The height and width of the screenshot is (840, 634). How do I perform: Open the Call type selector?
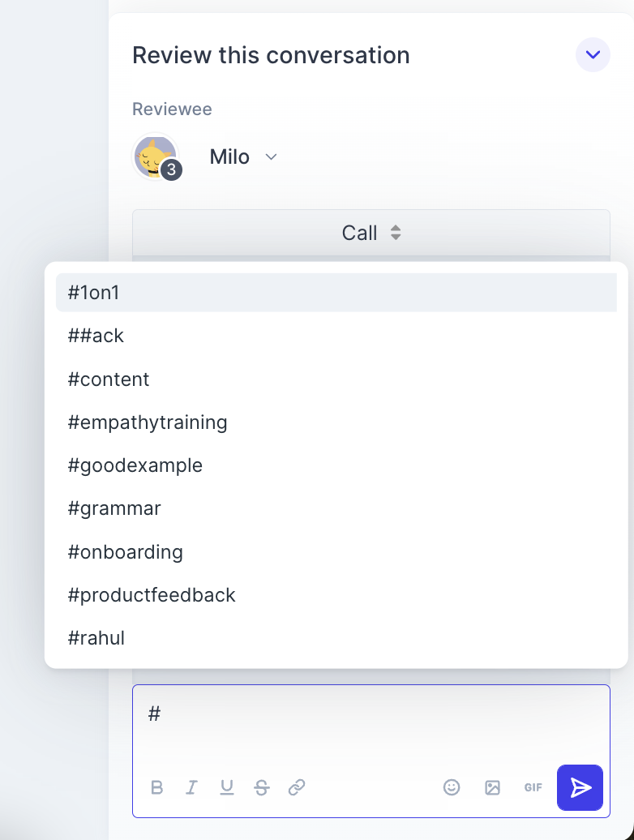[x=371, y=233]
